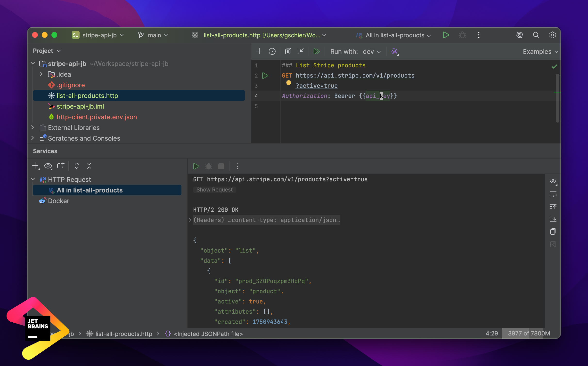588x366 pixels.
Task: Toggle the response view eye icon on the right
Action: click(x=553, y=182)
